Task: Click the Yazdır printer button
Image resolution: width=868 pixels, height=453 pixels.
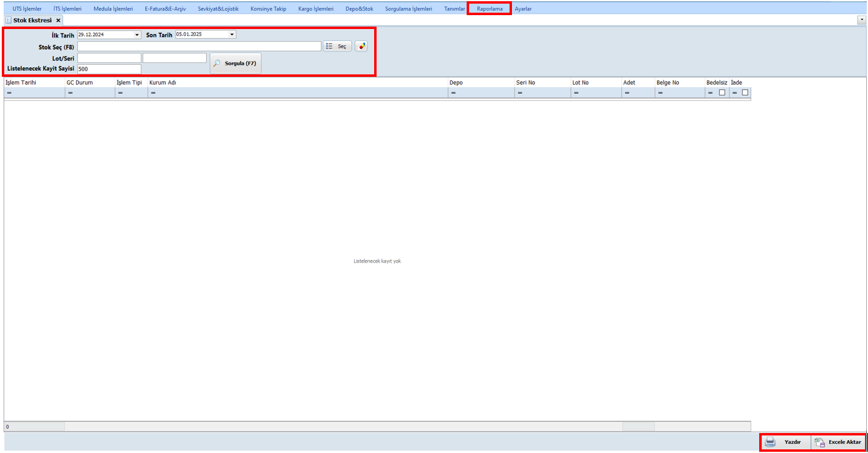Action: 785,442
